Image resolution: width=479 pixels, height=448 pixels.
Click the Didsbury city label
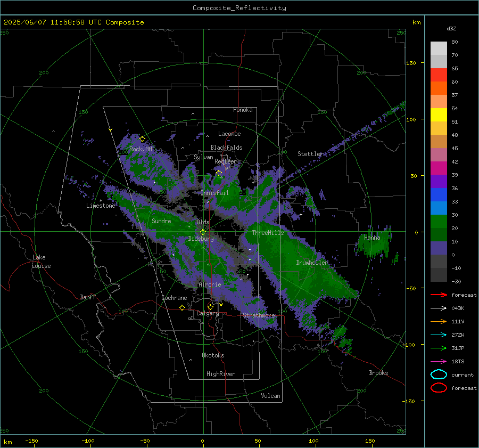click(201, 239)
